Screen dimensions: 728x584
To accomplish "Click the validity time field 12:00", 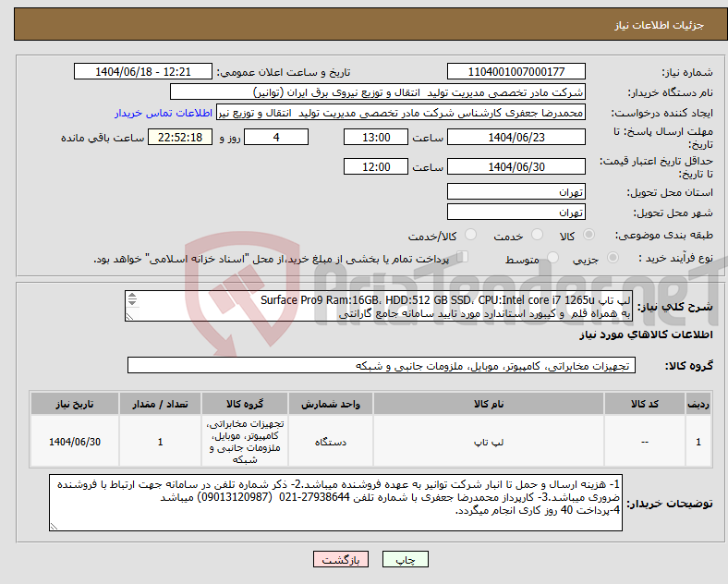I will [376, 166].
